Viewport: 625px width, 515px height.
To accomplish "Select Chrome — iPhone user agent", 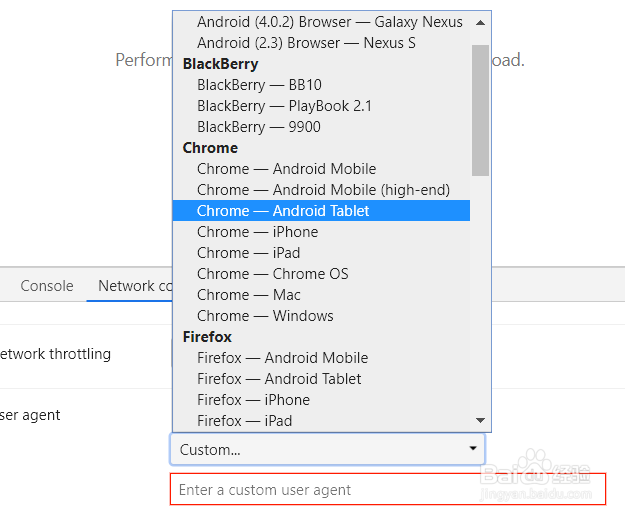I will (321, 232).
